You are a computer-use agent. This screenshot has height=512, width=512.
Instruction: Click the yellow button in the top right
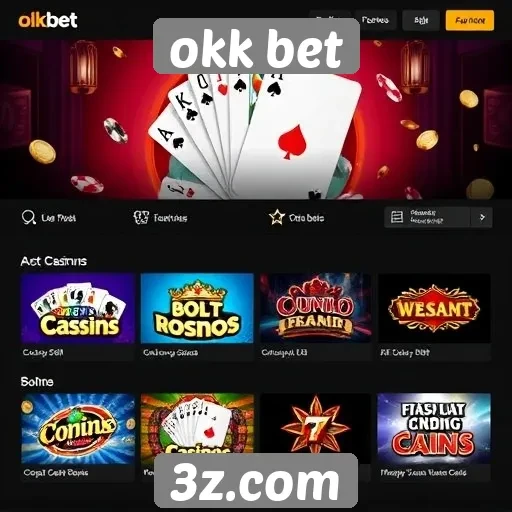tap(470, 20)
